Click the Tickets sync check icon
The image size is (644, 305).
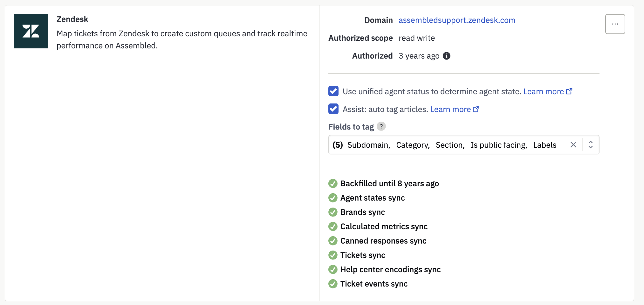pos(333,255)
